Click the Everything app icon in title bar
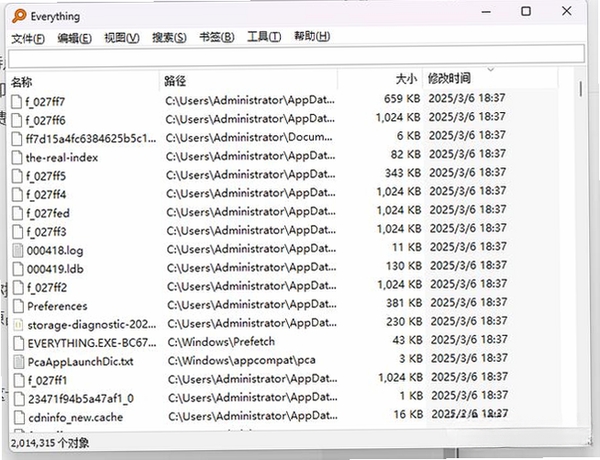This screenshot has width=600, height=460. [19, 16]
